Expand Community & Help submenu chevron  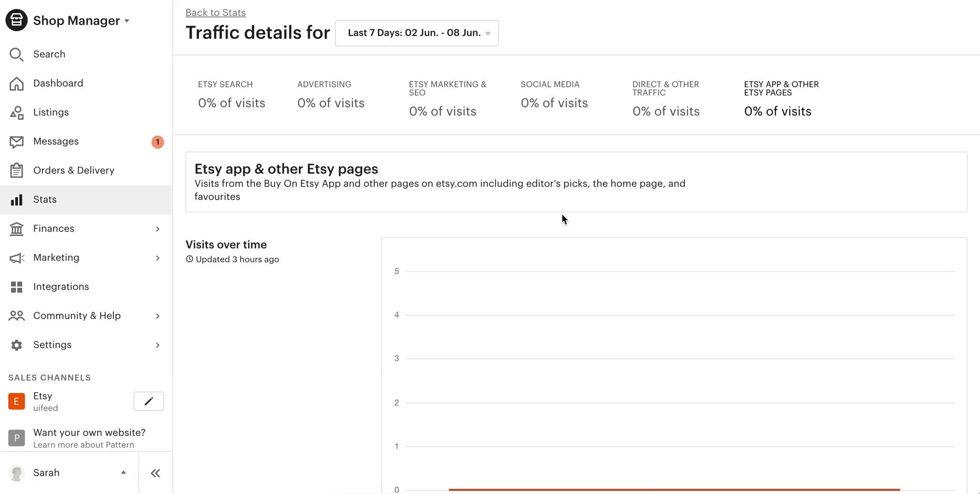point(158,316)
